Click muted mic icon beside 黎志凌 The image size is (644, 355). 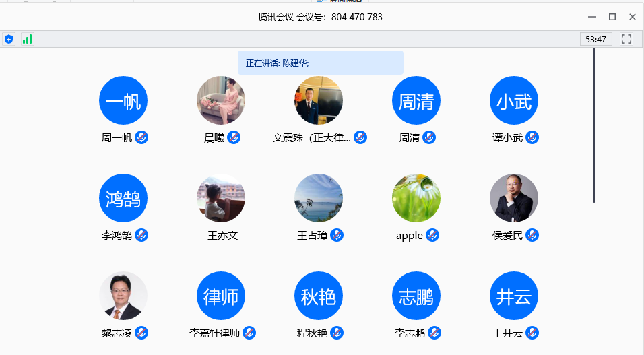pyautogui.click(x=141, y=333)
